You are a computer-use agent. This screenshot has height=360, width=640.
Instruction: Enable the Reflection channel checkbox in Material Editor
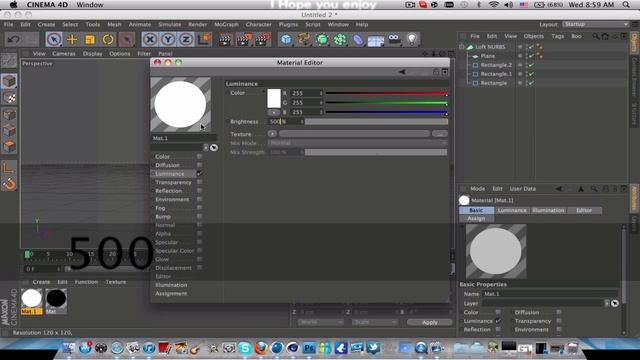(x=199, y=191)
